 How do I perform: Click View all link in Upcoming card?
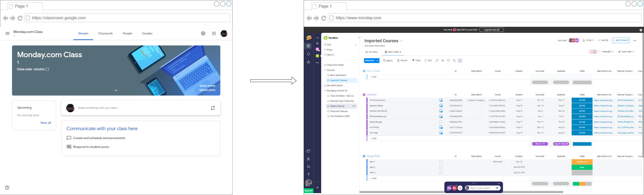[46, 123]
